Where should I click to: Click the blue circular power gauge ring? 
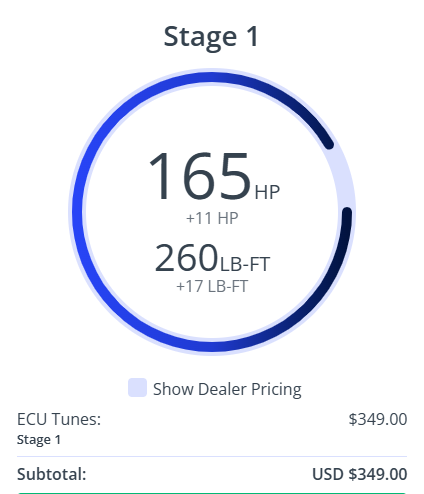click(78, 212)
